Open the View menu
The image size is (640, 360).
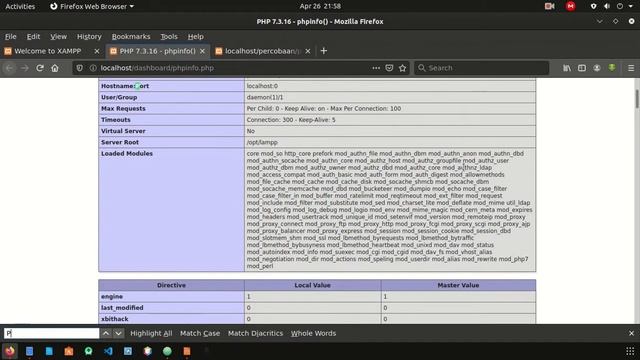(x=58, y=37)
